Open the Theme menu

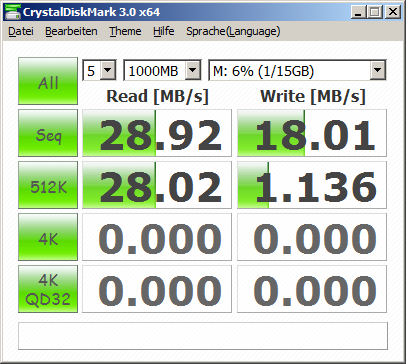[125, 31]
